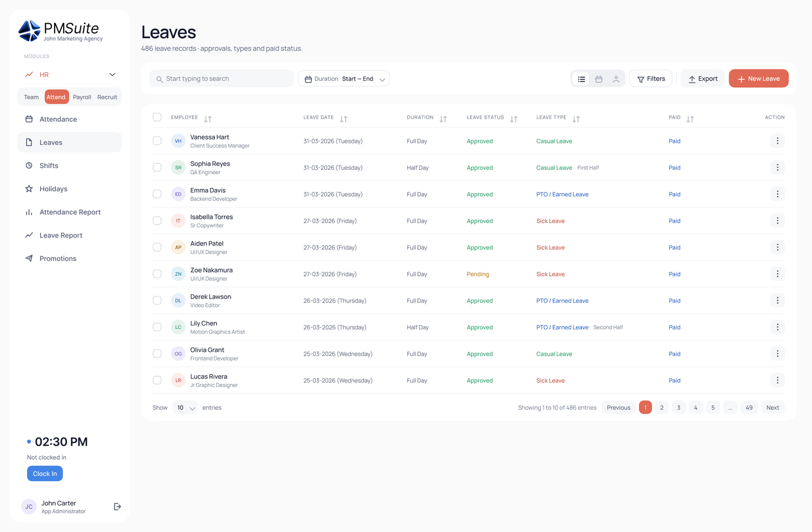Go to pagination page 2
Image resolution: width=812 pixels, height=532 pixels.
click(x=662, y=408)
